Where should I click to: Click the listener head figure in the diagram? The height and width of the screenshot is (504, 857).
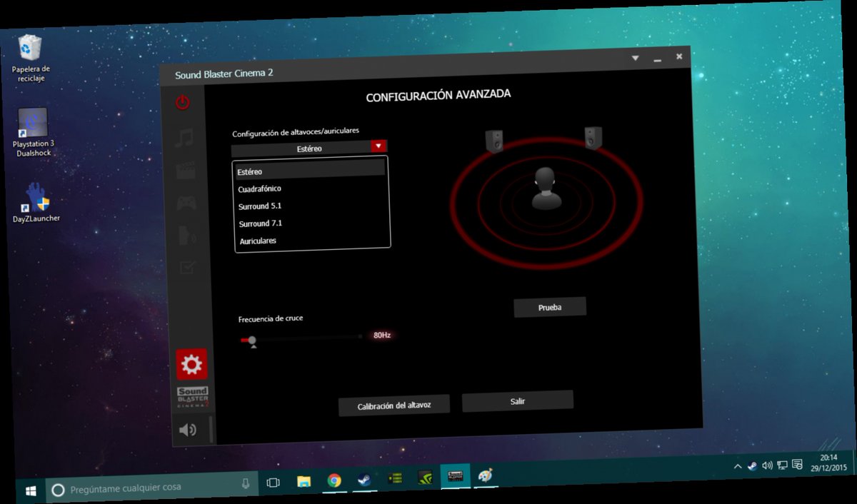point(547,188)
